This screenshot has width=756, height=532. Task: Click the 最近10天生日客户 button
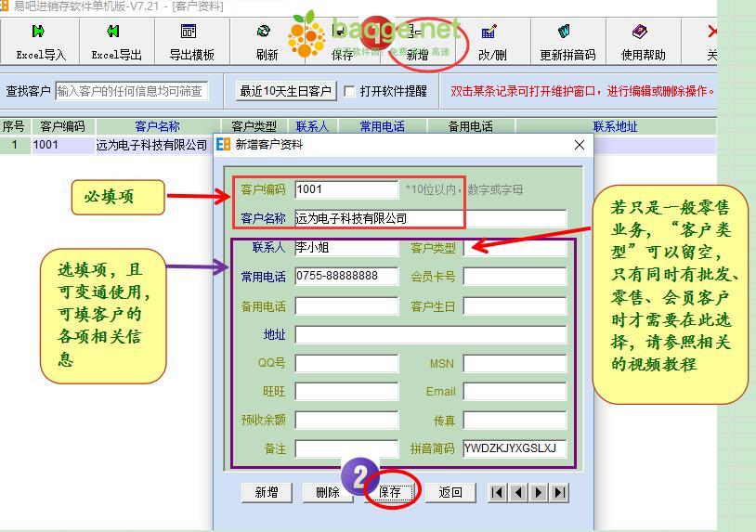285,91
